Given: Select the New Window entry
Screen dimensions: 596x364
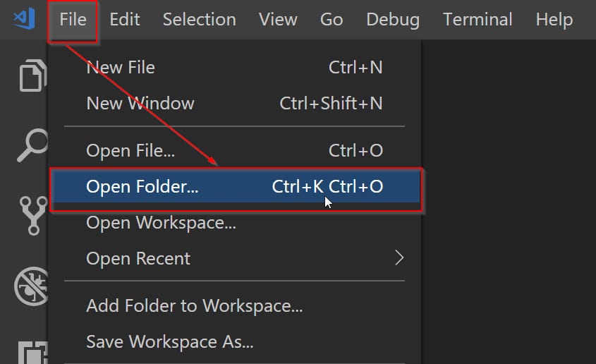Looking at the screenshot, I should pyautogui.click(x=235, y=104).
